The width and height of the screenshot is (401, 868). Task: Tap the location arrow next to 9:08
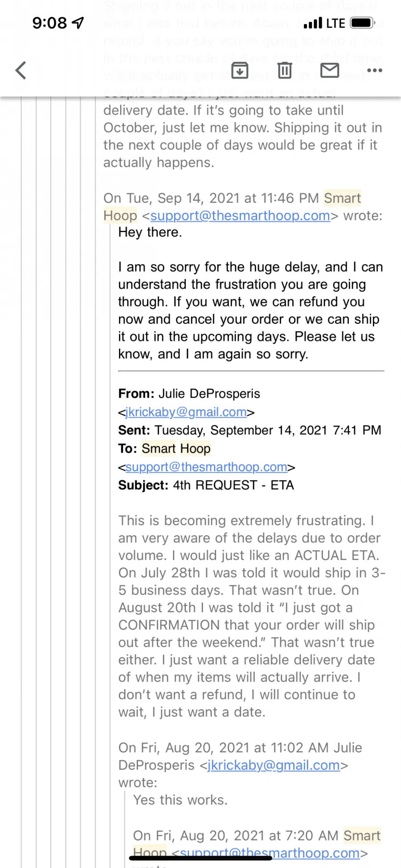pyautogui.click(x=78, y=23)
